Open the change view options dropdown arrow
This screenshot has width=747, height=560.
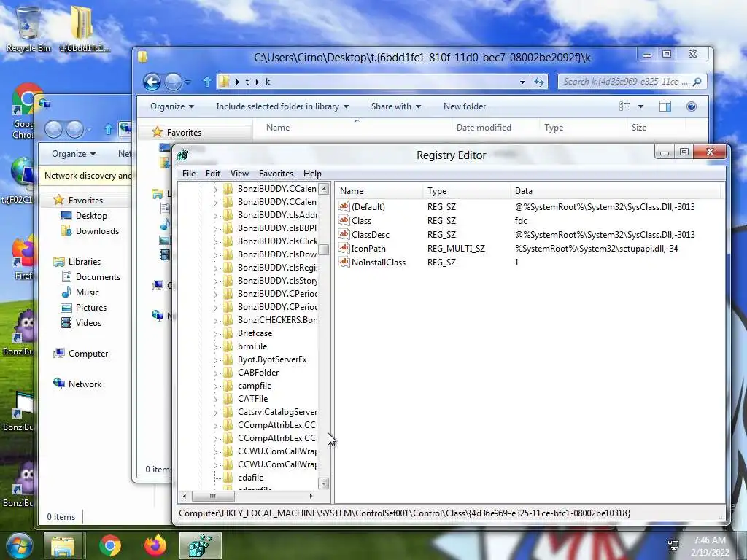click(640, 106)
